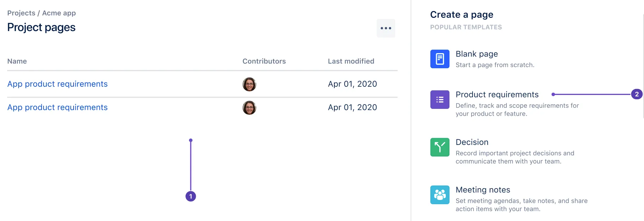644x221 pixels.
Task: Click Apr 01, 2020 date in first row
Action: point(353,84)
